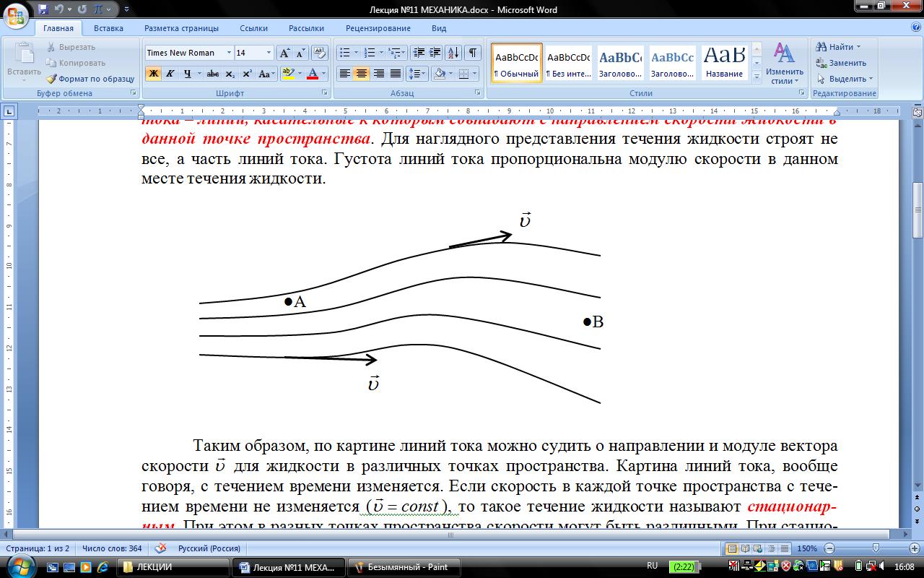Open the font name dropdown
The height and width of the screenshot is (578, 924).
coord(229,53)
